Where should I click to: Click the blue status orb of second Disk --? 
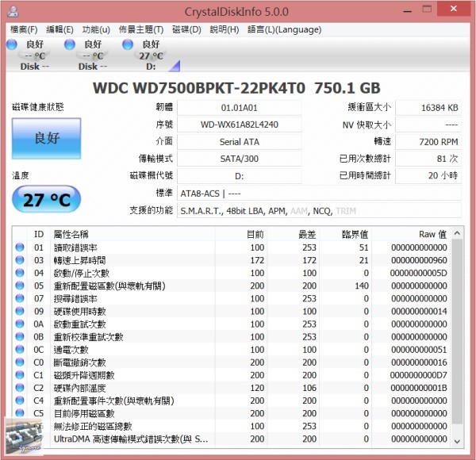pyautogui.click(x=70, y=44)
